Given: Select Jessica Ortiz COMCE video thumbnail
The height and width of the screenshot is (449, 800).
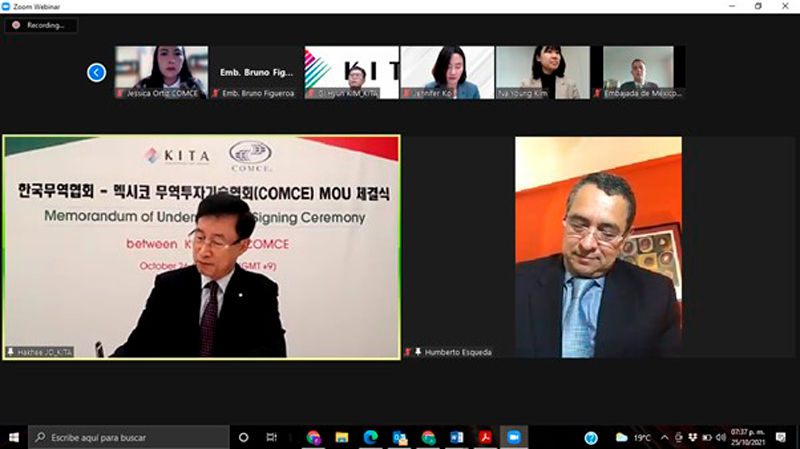Looking at the screenshot, I should tap(161, 72).
